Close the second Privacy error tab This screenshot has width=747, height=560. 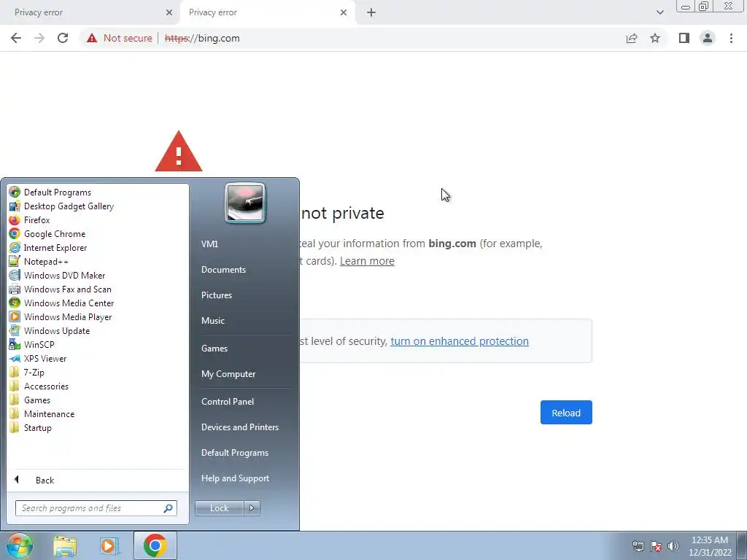click(344, 13)
